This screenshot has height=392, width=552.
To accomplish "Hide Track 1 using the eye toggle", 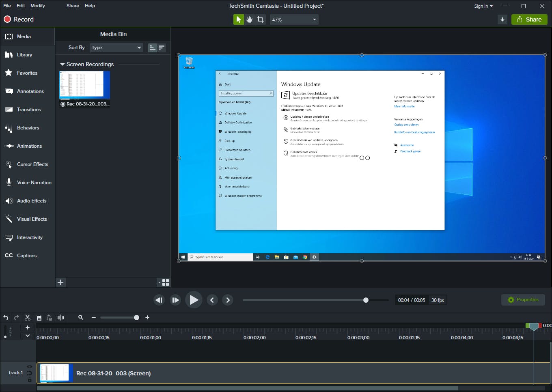I will pyautogui.click(x=29, y=366).
